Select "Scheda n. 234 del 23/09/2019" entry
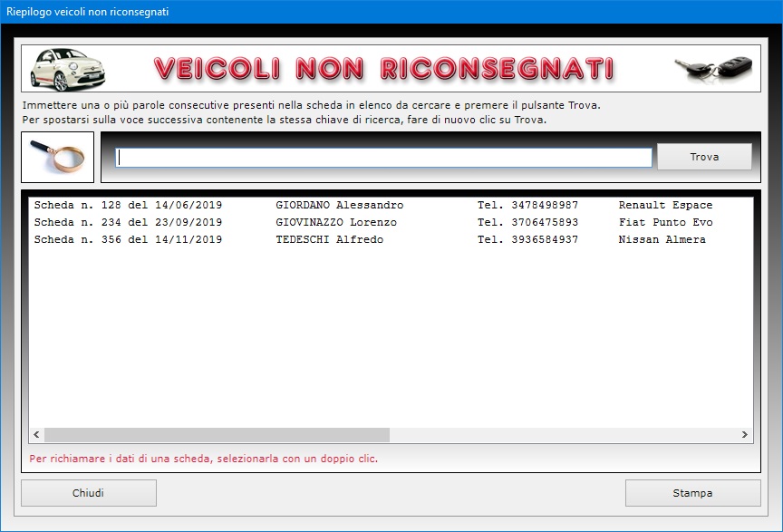This screenshot has width=783, height=532. pyautogui.click(x=128, y=222)
